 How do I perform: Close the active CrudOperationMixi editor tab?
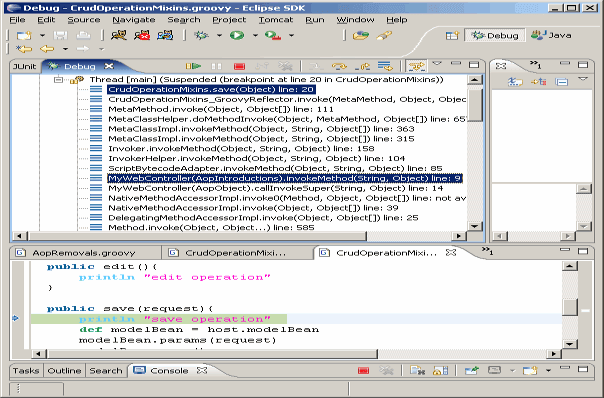point(451,253)
